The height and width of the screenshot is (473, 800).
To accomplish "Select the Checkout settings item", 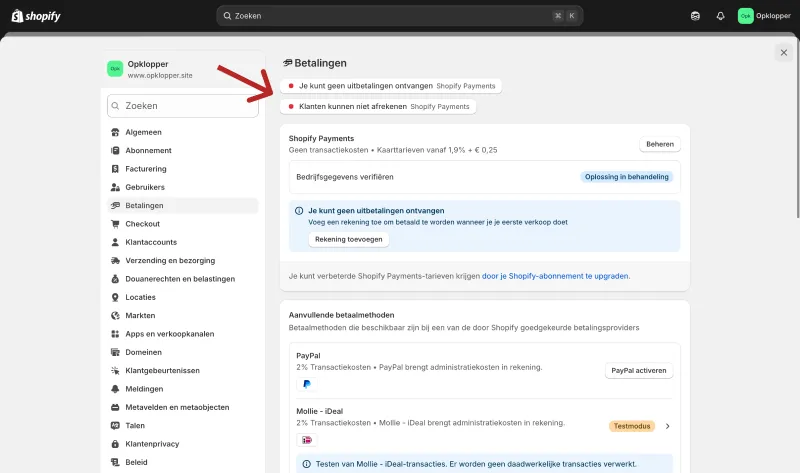I will 183,224.
